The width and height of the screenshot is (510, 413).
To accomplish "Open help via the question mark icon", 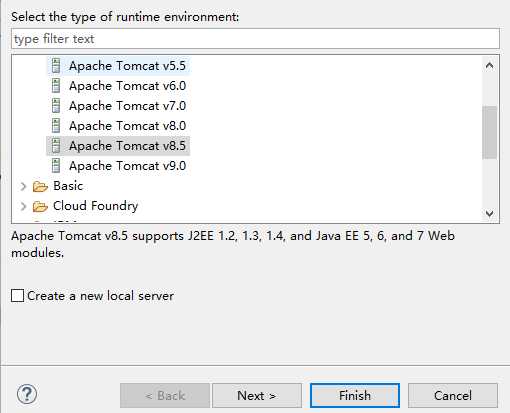I will coord(27,395).
